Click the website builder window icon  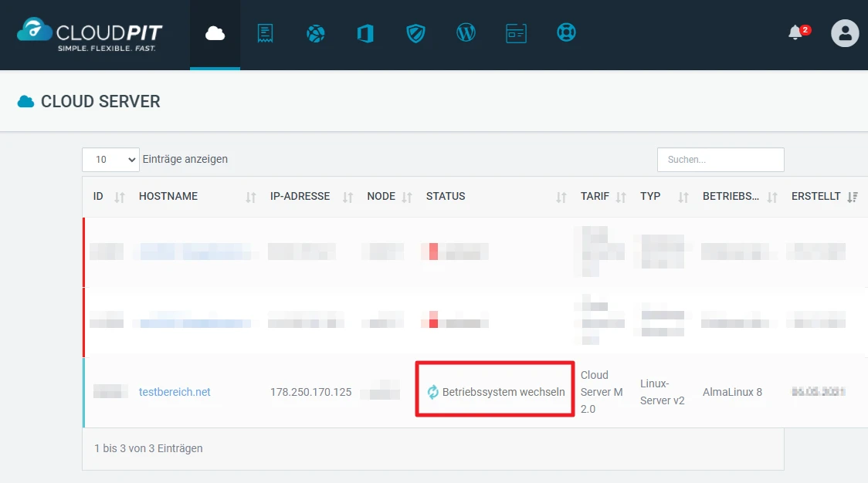point(516,33)
